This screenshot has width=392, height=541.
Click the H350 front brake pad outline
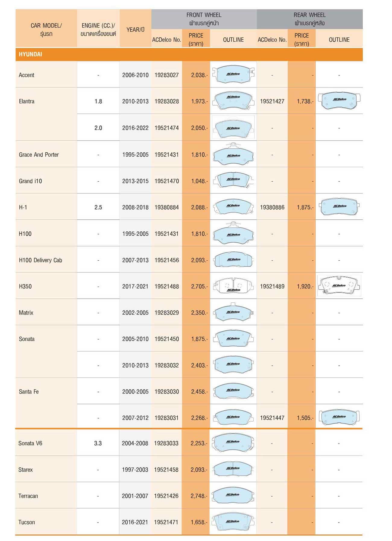[x=233, y=286]
